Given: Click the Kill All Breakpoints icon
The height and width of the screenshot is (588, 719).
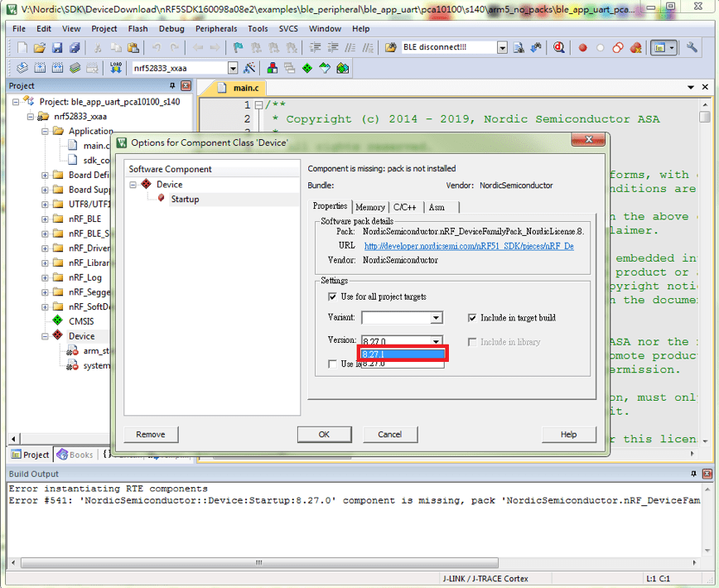Looking at the screenshot, I should coord(635,47).
